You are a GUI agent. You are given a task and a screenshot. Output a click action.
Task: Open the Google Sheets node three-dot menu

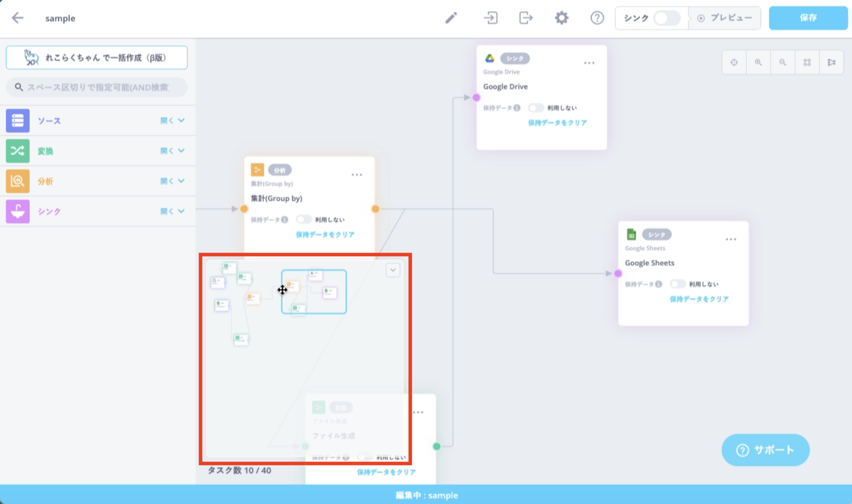731,239
